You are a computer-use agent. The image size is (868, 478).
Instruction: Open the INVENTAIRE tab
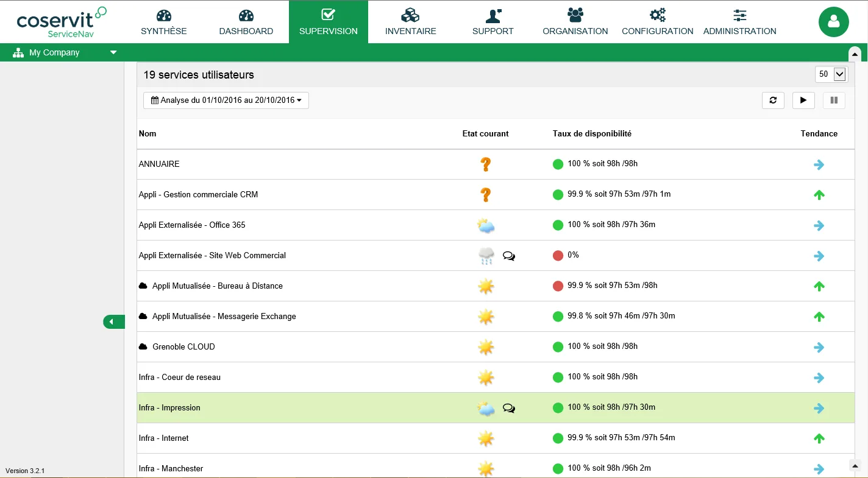coord(410,22)
